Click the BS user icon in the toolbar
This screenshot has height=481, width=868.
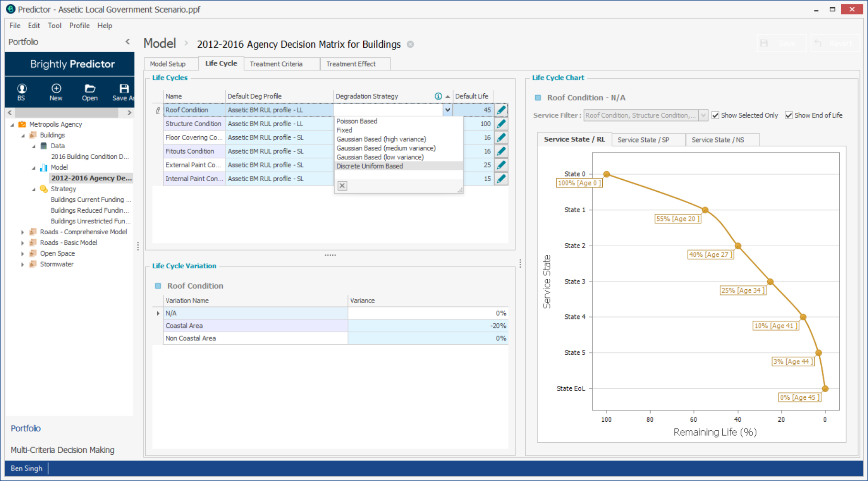pyautogui.click(x=22, y=89)
